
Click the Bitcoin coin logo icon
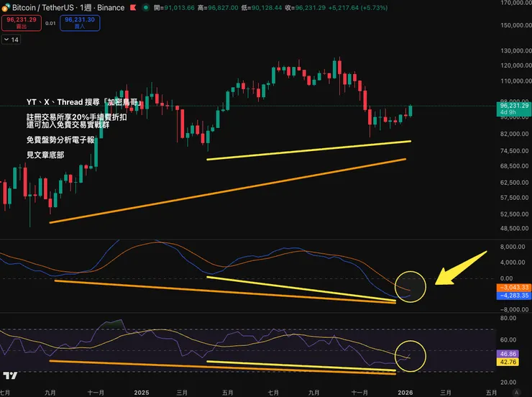[6, 7]
